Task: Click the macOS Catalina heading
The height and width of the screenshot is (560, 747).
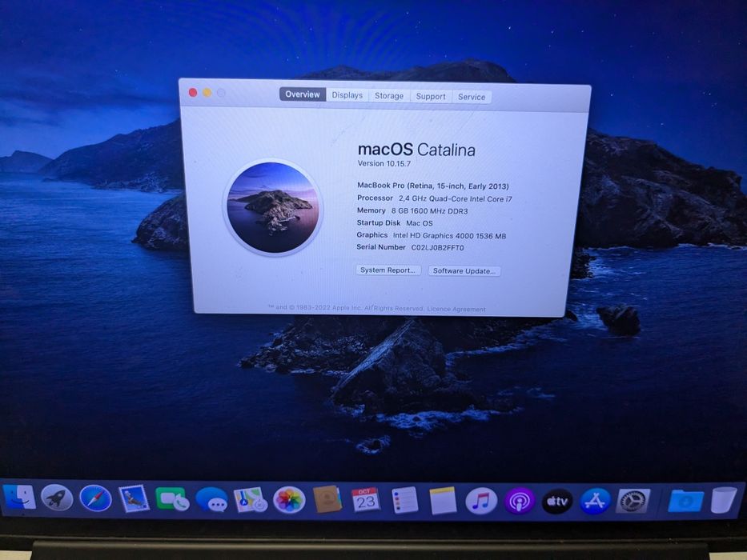Action: tap(416, 150)
